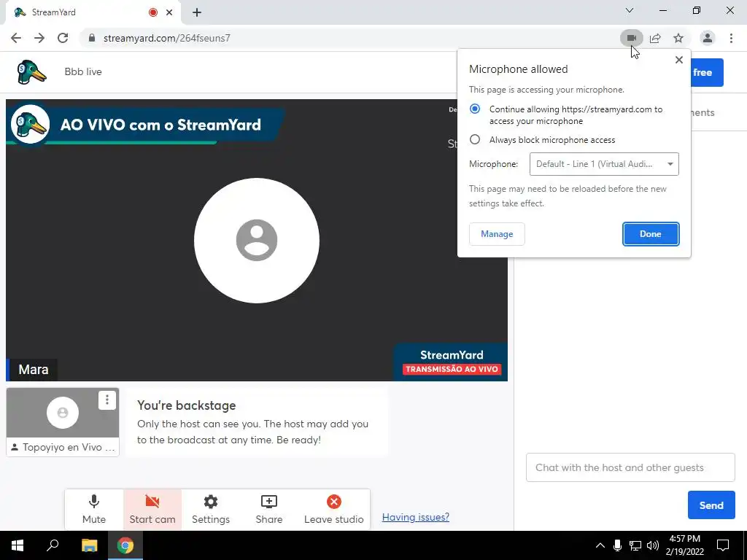This screenshot has width=747, height=560.
Task: View site security lock information
Action: (x=92, y=38)
